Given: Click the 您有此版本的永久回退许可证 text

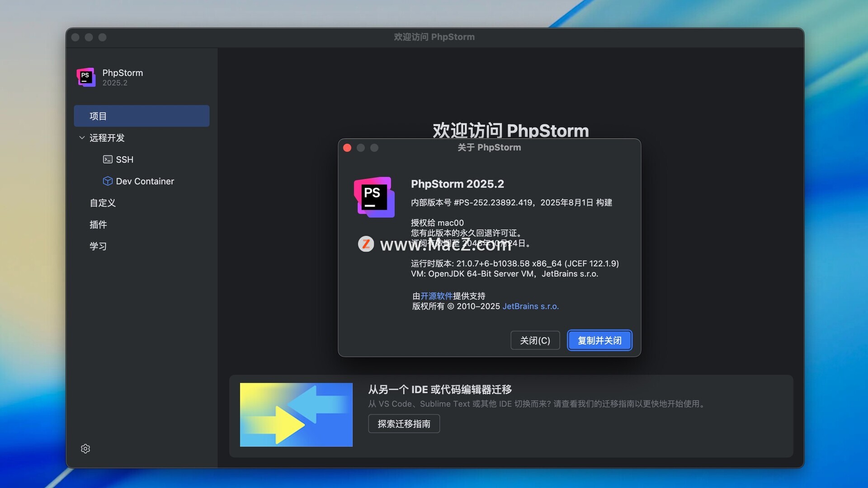Looking at the screenshot, I should point(467,233).
